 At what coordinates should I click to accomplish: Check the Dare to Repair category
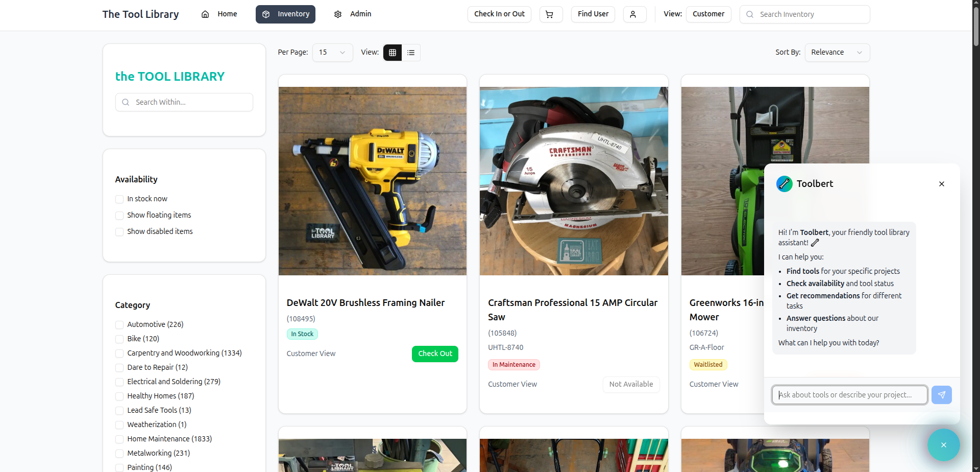119,368
